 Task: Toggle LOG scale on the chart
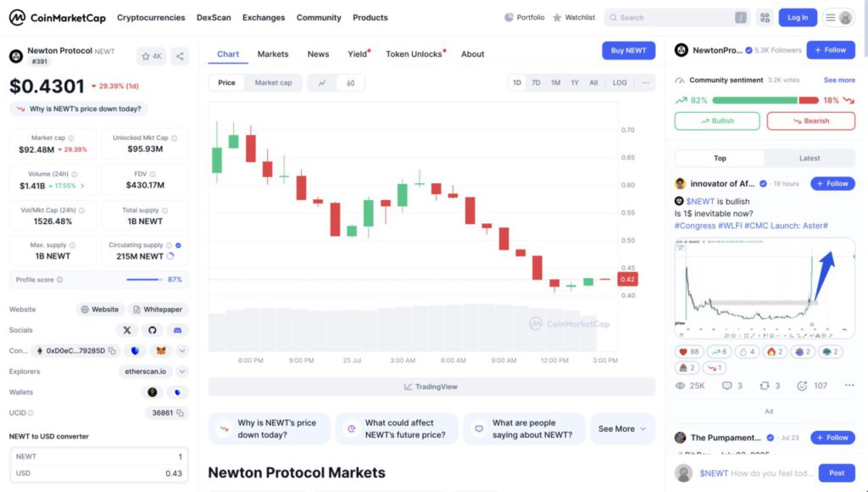[x=620, y=83]
